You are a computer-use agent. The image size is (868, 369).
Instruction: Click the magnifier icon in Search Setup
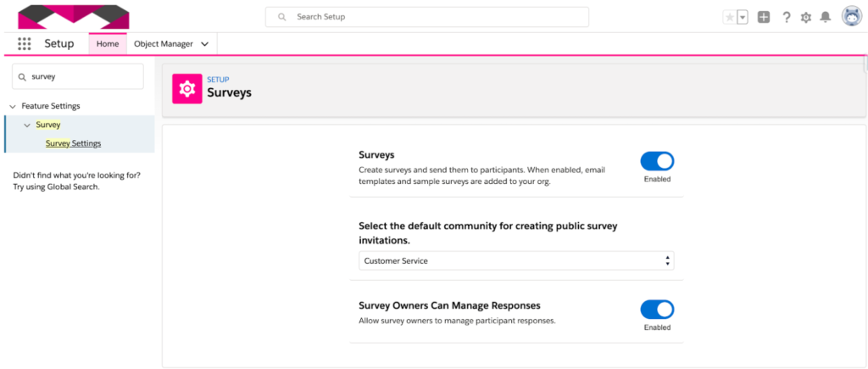(x=281, y=17)
